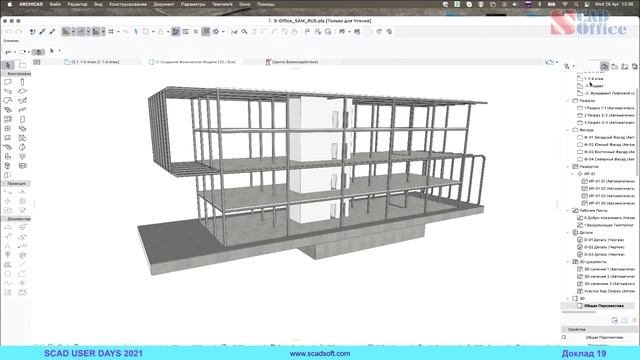Open the Layout Book icon in Navigator
Screen dimensions: 640x360
tap(624, 66)
